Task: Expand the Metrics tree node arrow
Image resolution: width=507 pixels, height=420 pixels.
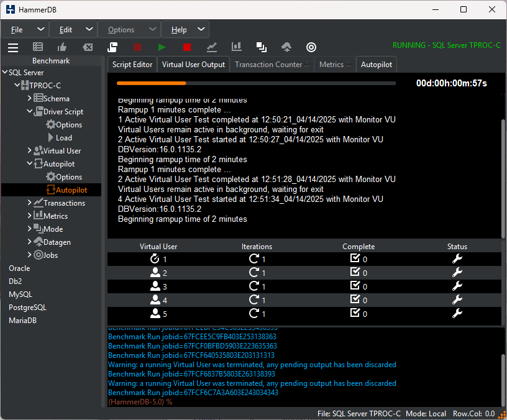Action: pyautogui.click(x=29, y=216)
